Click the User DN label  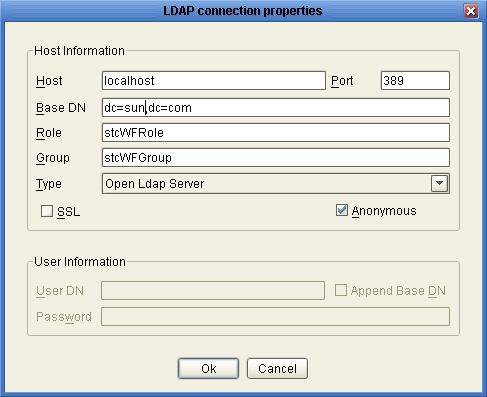pyautogui.click(x=60, y=291)
